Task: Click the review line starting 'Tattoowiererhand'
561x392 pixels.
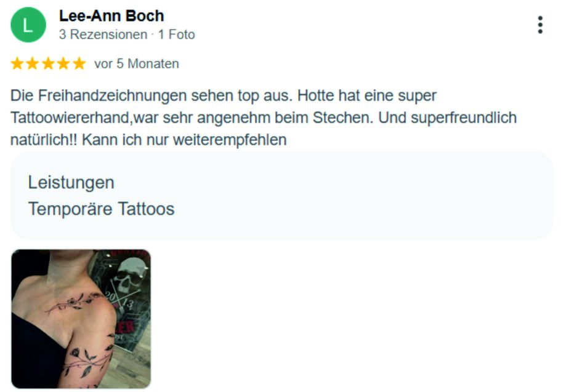Action: (x=264, y=118)
